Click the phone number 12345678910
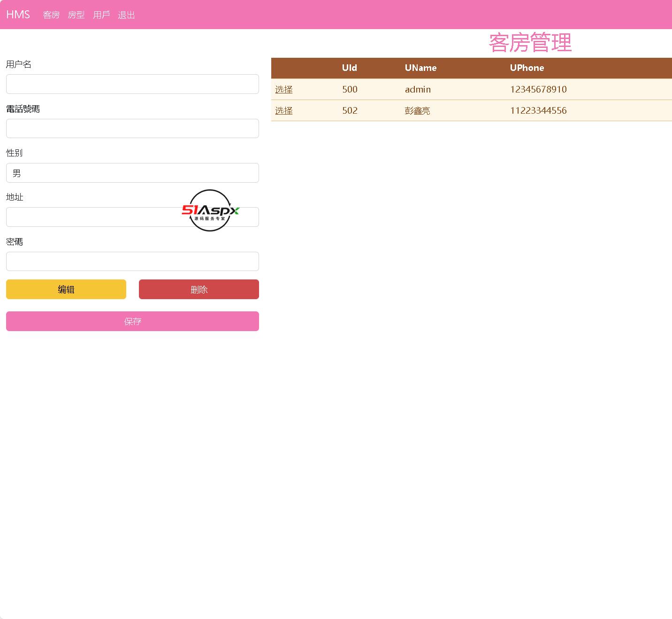This screenshot has height=619, width=672. point(538,89)
